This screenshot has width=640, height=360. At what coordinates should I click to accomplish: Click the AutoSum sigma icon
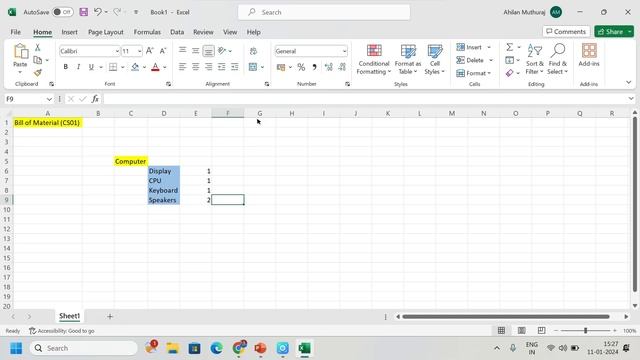pyautogui.click(x=509, y=47)
